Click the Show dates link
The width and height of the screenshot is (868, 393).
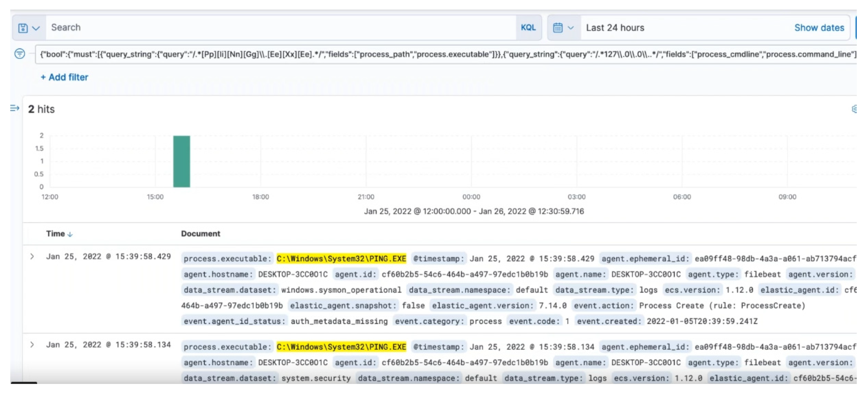819,28
